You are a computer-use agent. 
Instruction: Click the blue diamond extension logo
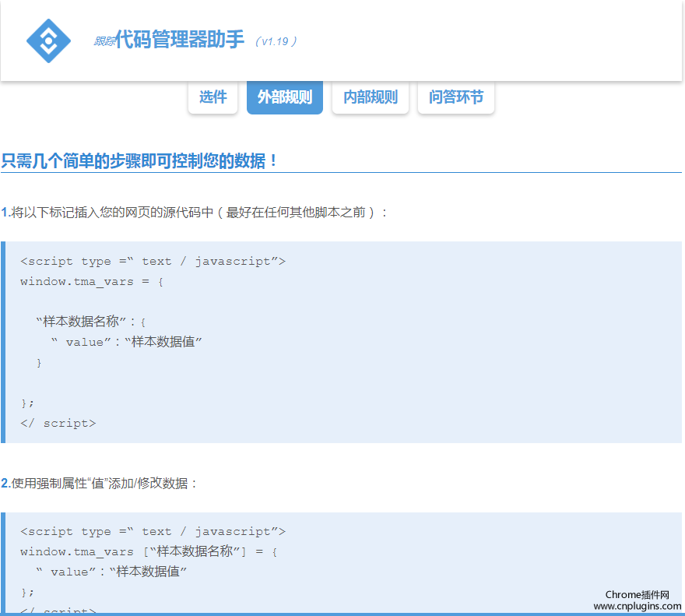pos(48,40)
